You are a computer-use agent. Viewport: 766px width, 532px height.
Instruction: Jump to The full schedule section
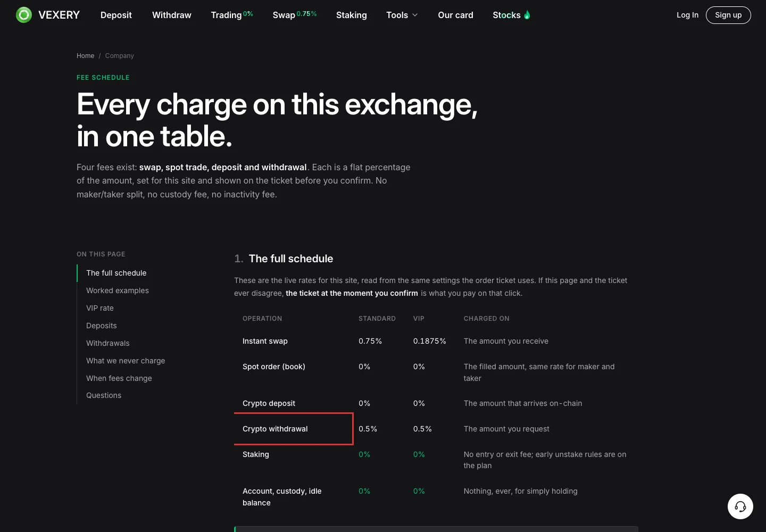coord(116,273)
